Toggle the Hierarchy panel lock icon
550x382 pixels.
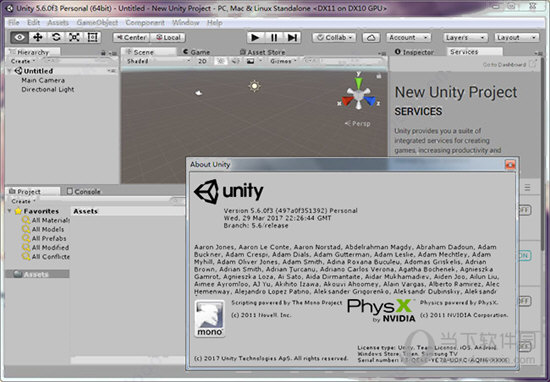103,53
